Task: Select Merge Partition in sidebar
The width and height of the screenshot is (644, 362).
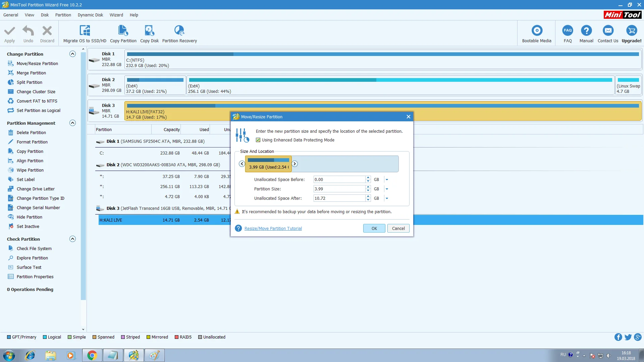Action: click(x=31, y=73)
